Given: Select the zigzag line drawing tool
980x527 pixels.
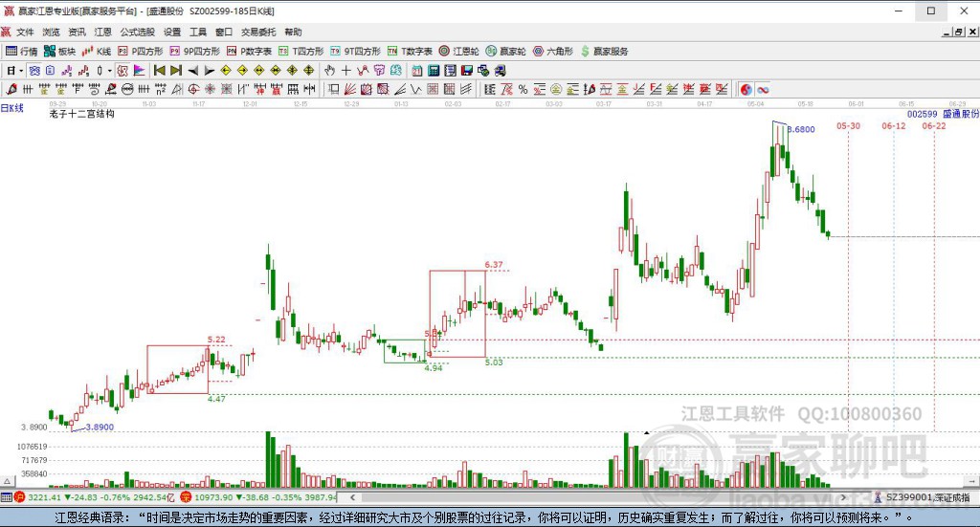Looking at the screenshot, I should (x=363, y=71).
